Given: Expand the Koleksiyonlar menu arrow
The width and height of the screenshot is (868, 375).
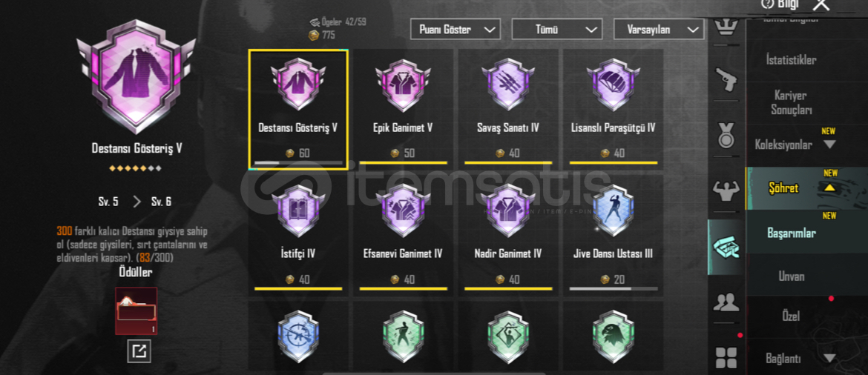Looking at the screenshot, I should tap(829, 145).
